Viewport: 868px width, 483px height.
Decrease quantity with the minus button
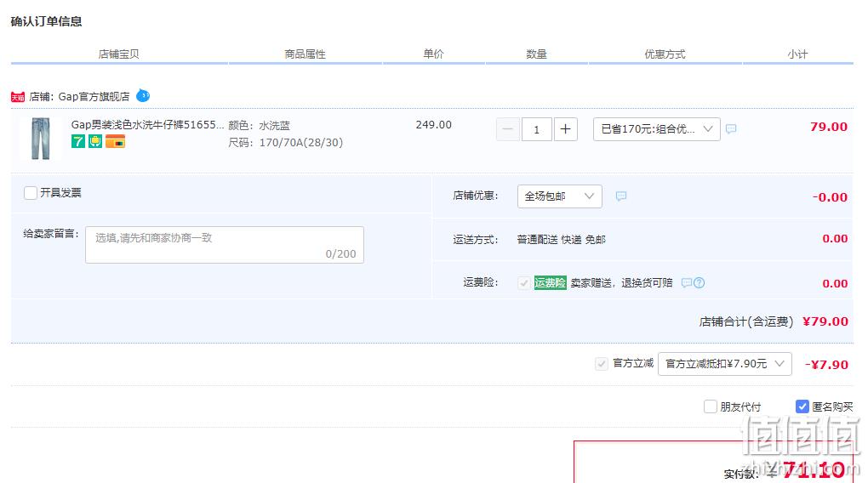tap(508, 129)
